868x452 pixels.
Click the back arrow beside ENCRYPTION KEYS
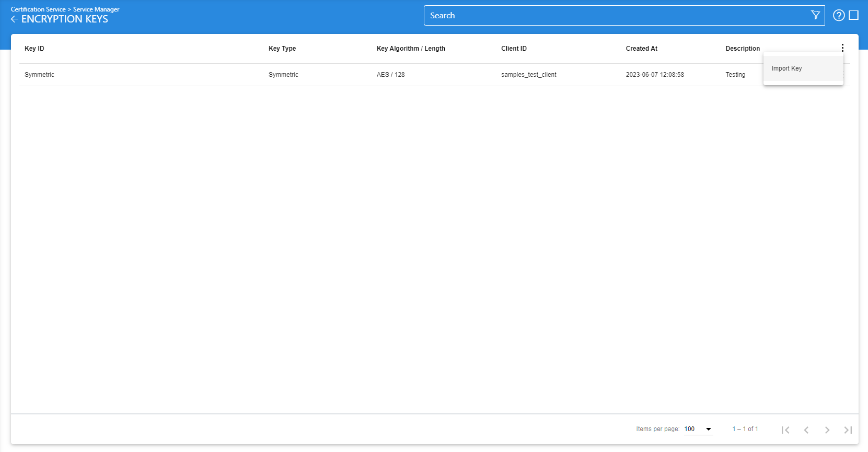[14, 19]
